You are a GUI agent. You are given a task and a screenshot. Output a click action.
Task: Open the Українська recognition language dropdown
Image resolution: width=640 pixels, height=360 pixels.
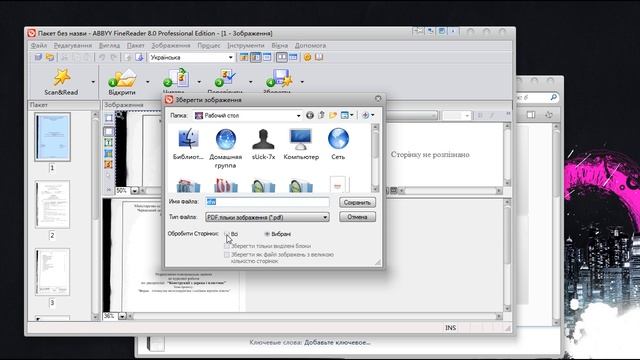(x=230, y=58)
